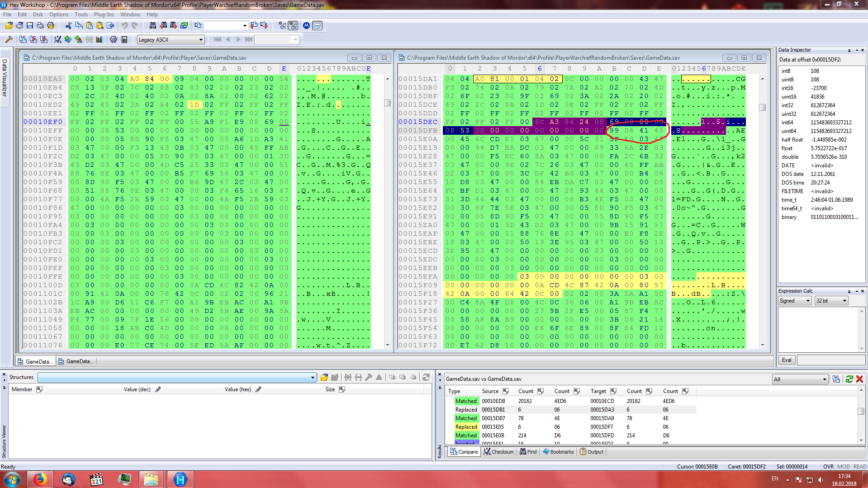Click the green Replace arrows icon
This screenshot has height=488, width=868.
pyautogui.click(x=184, y=26)
